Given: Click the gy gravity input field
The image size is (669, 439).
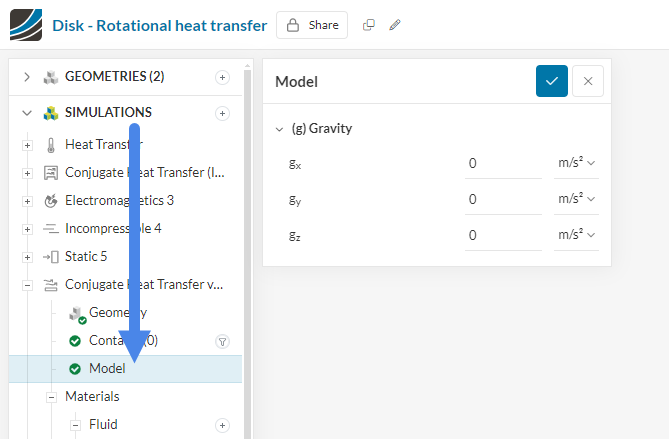Looking at the screenshot, I should [503, 199].
